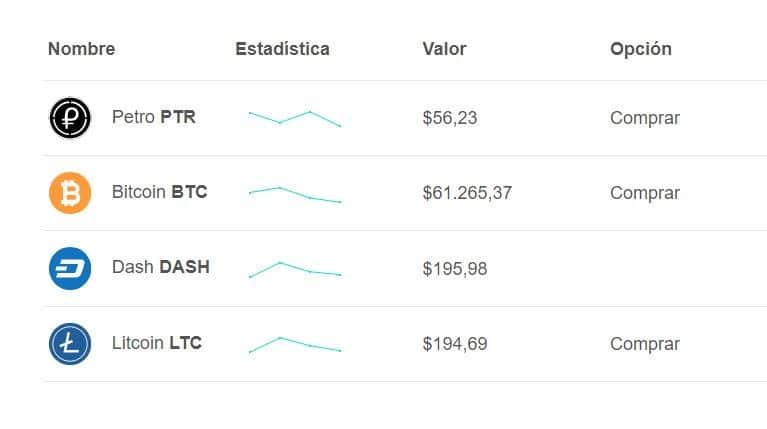Click the Bitcoin value $61.265,37
Viewport: 767px width, 429px height.
pos(467,193)
